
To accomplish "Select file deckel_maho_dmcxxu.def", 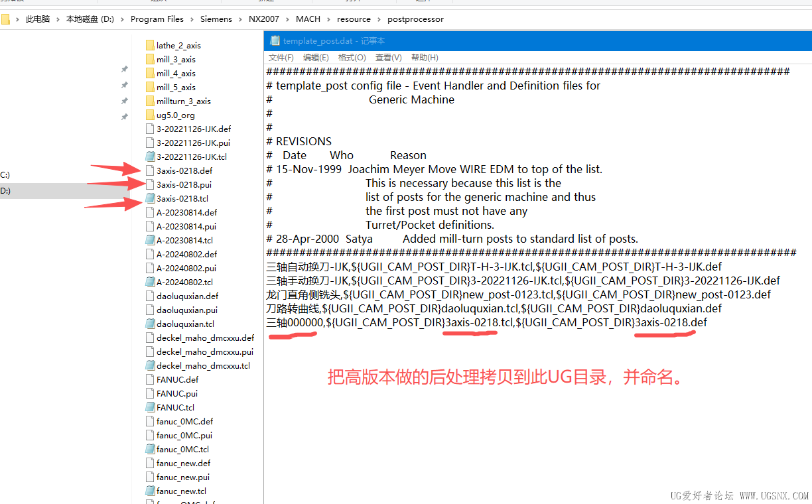I will click(x=205, y=338).
